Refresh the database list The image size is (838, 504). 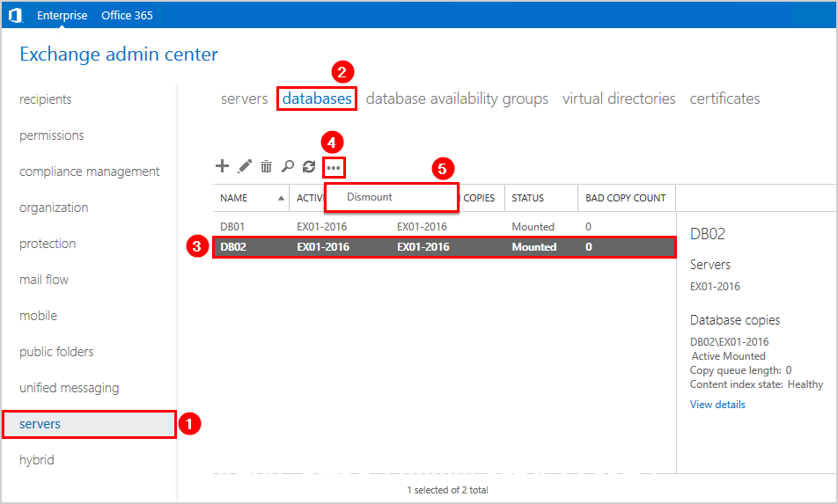click(x=309, y=166)
